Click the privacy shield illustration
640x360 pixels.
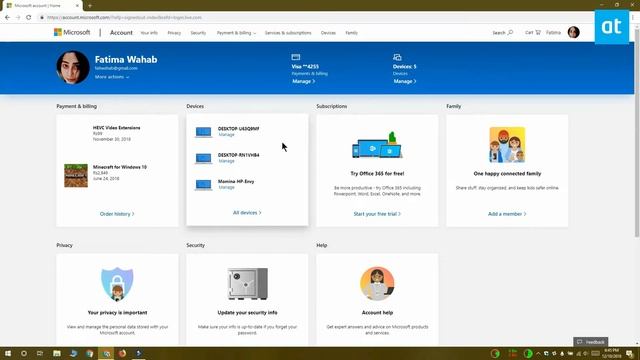[117, 284]
